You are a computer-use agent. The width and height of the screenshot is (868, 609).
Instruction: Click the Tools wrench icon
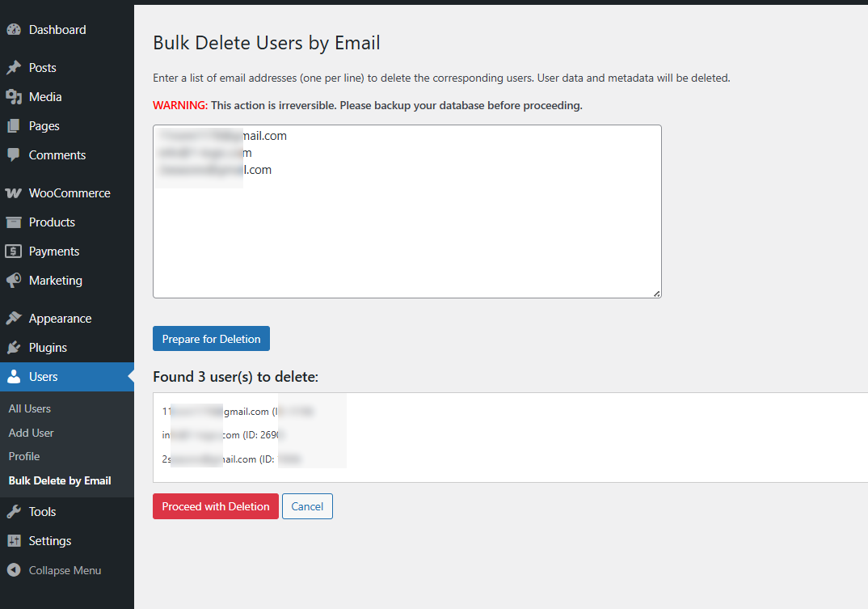pos(14,512)
